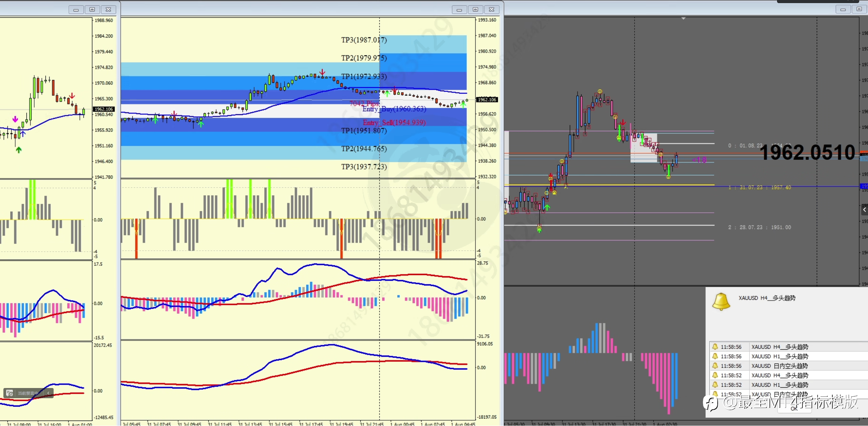Click bell icon of 11:58:52 H1 alert
The width and height of the screenshot is (868, 426).
point(715,385)
